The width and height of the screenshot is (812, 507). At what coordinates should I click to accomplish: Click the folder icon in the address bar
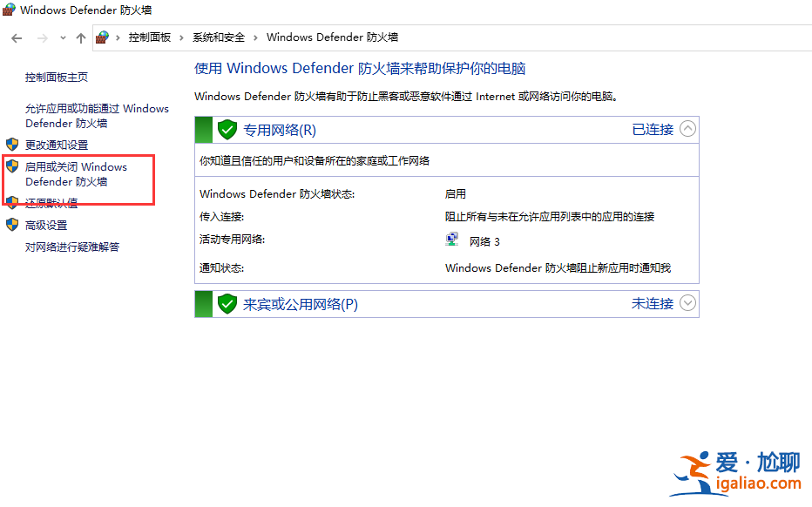point(102,38)
